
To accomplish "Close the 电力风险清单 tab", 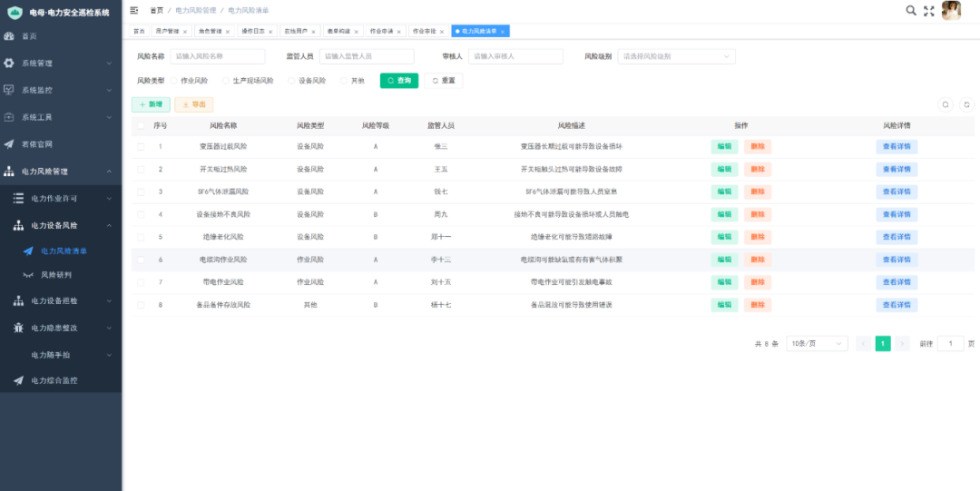I will [x=503, y=31].
